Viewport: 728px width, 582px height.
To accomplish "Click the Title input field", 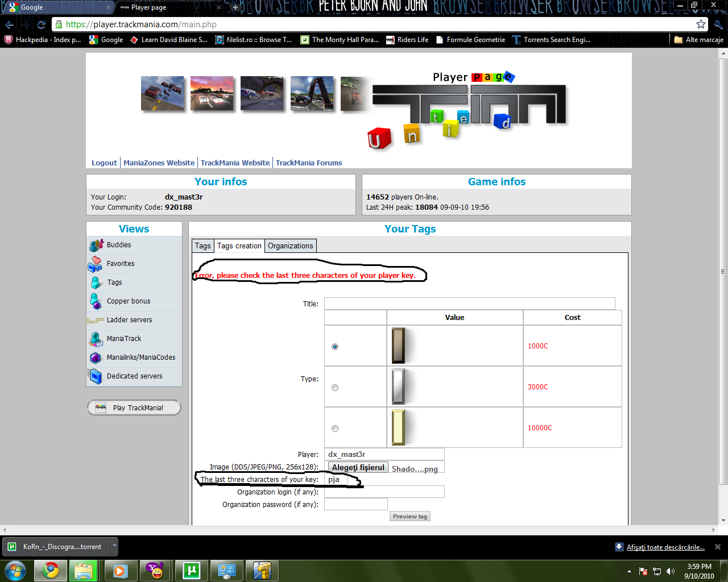I will pyautogui.click(x=470, y=304).
